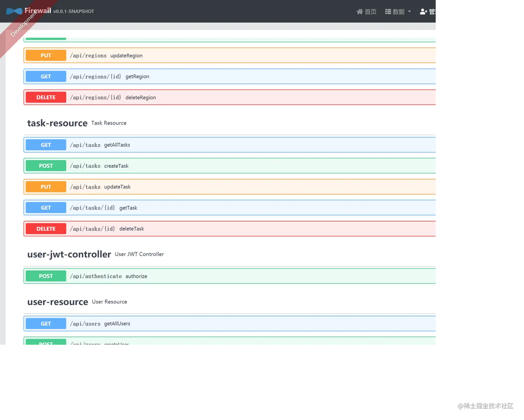Expand the GET /api/tasks getAllTasks operation
524x420 pixels.
229,145
